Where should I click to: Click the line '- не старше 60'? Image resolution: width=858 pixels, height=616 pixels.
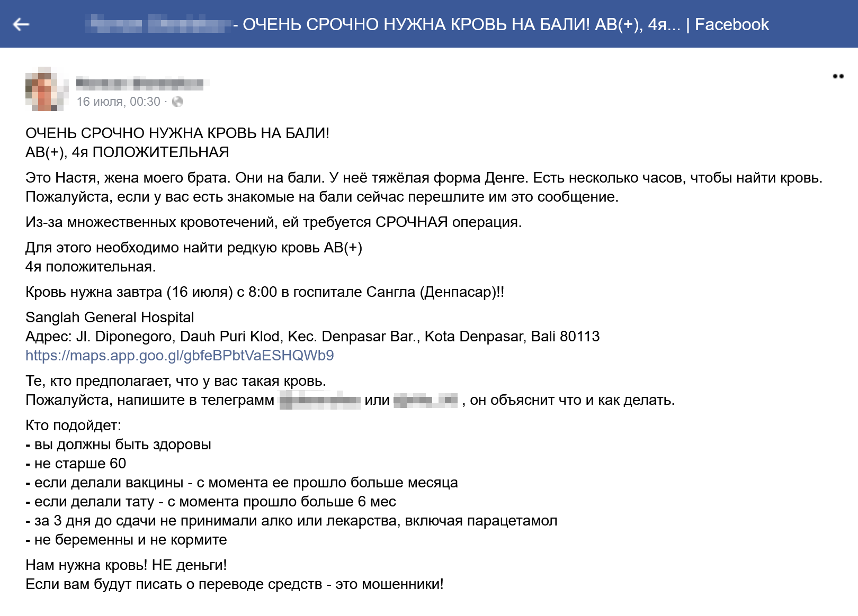point(76,464)
